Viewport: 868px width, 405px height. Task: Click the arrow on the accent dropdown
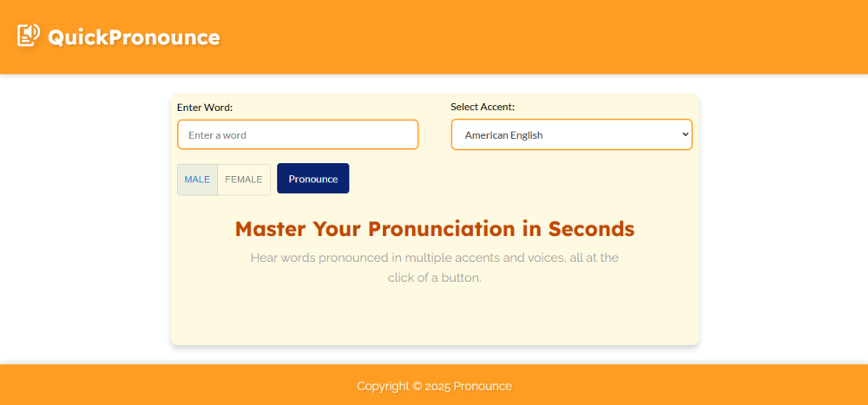tap(684, 134)
